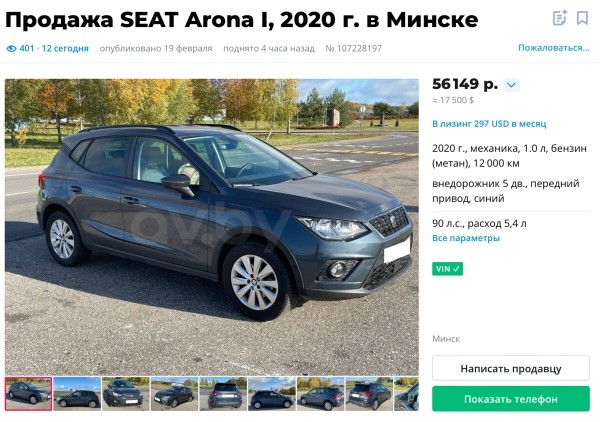Click 'Написать продавцу' button
This screenshot has height=422, width=600.
(511, 368)
